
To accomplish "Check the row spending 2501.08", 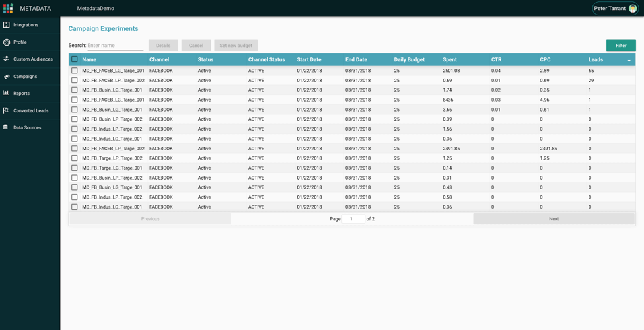I will 75,71.
